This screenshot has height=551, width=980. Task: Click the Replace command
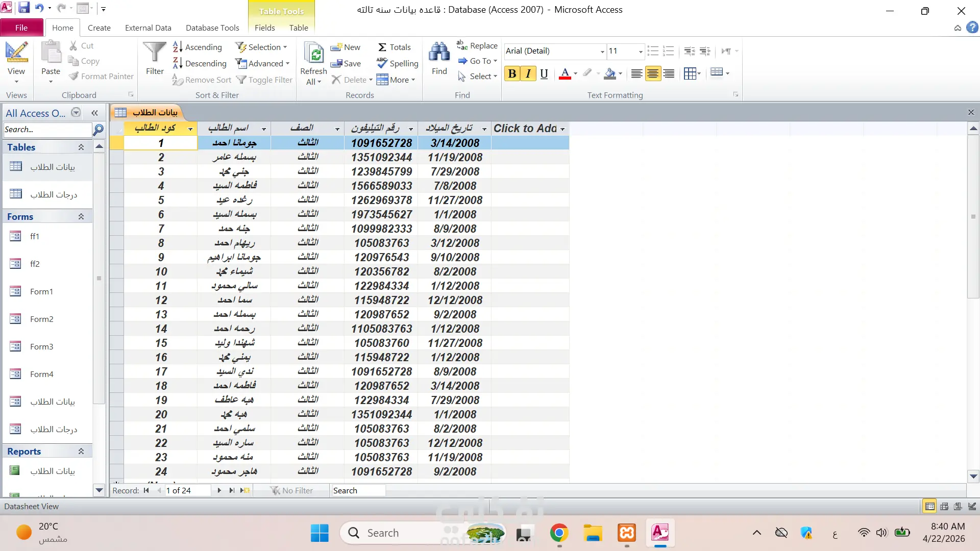click(x=477, y=45)
